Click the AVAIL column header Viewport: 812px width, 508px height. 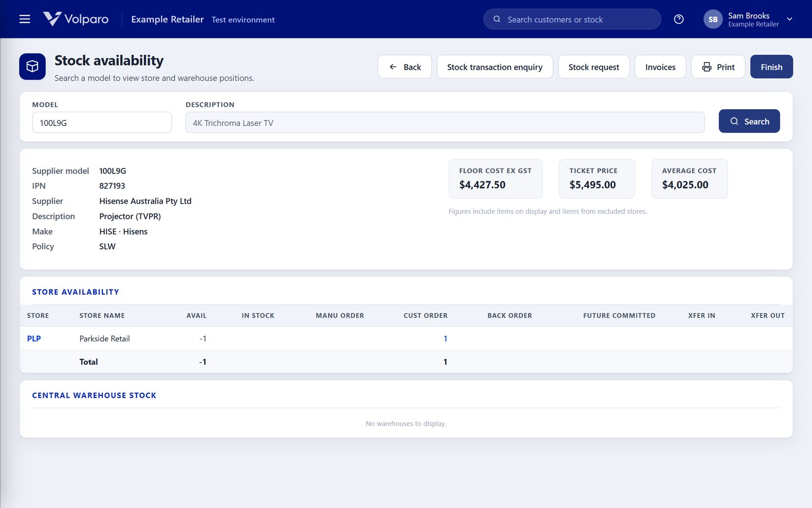coord(196,315)
